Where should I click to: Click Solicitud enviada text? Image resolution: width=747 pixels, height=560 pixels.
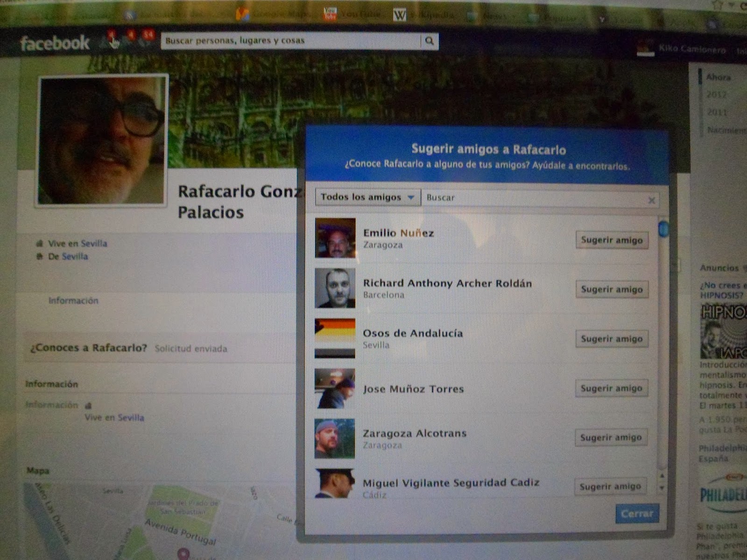(191, 349)
